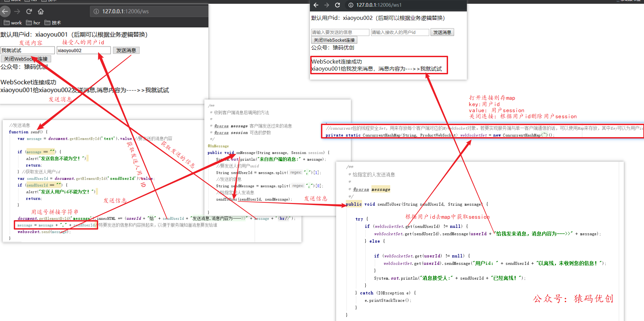This screenshot has height=321, width=644.
Task: Click 公众号: 猿码优创 on xiaoyou002 page
Action: [333, 48]
